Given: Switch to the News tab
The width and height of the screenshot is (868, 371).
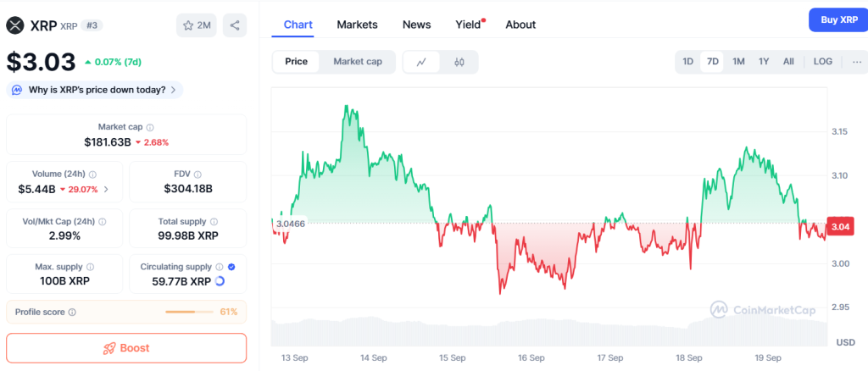Looking at the screenshot, I should click(x=416, y=25).
